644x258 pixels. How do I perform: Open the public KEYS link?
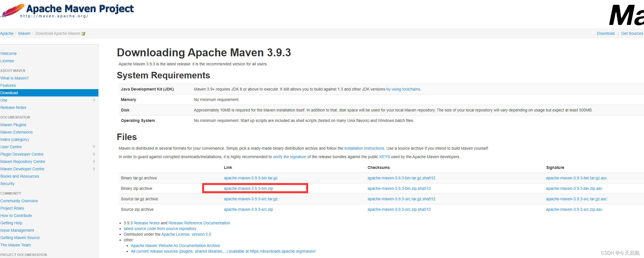pyautogui.click(x=384, y=157)
